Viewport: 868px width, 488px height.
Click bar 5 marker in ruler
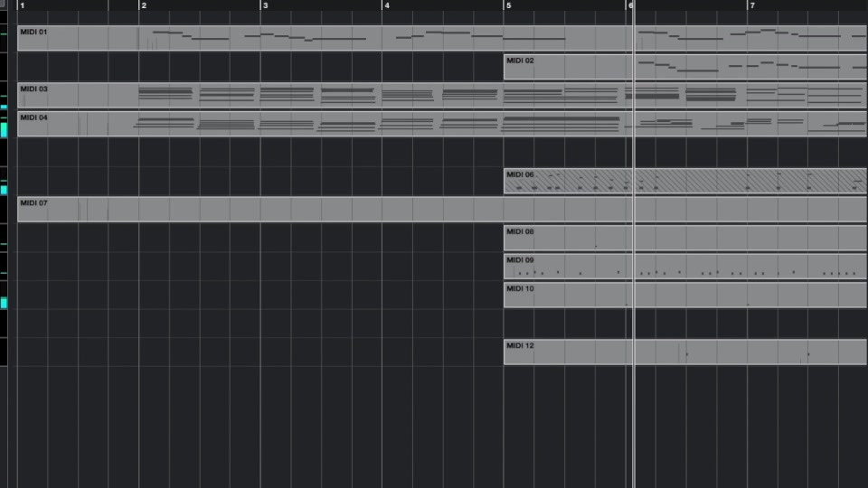coord(508,5)
